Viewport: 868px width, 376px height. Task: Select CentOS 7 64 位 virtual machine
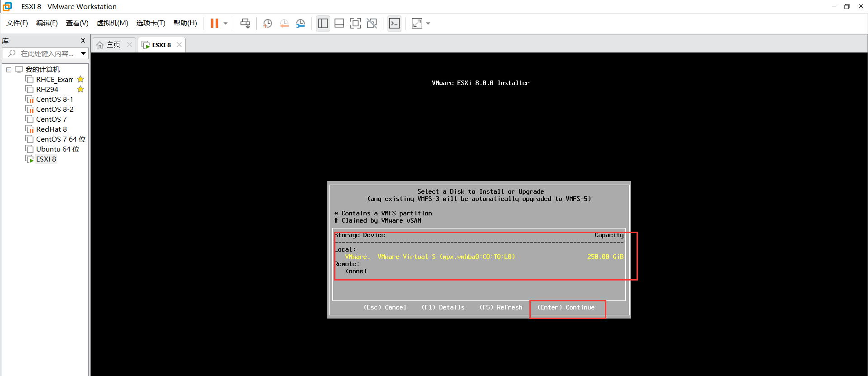(61, 139)
